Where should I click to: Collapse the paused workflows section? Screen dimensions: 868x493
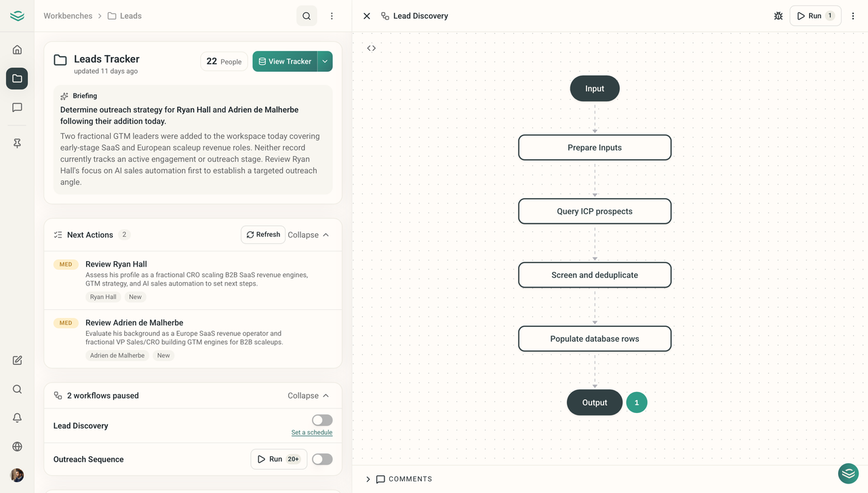tap(309, 395)
